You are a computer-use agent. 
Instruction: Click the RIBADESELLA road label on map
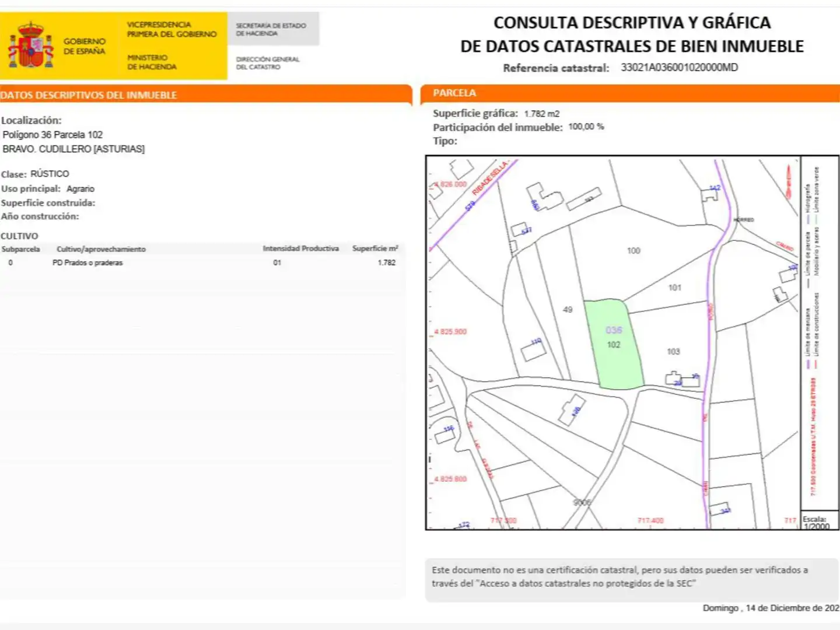[491, 177]
